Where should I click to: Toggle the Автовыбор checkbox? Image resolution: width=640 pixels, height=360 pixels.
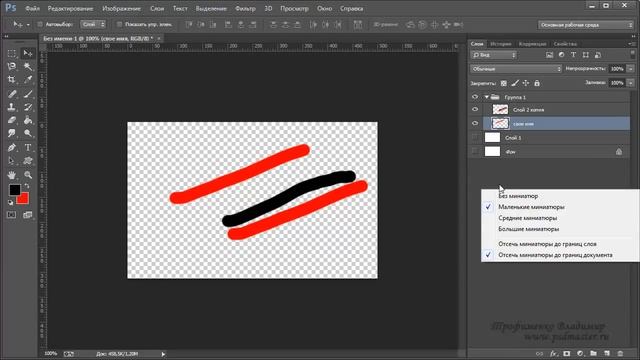40,24
